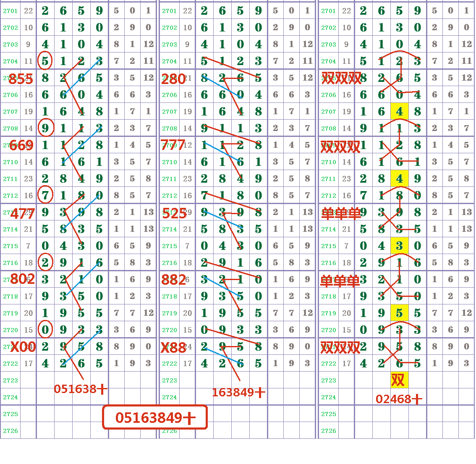Click the red-circled 5 in row 2704
The height and width of the screenshot is (464, 476).
(45, 61)
